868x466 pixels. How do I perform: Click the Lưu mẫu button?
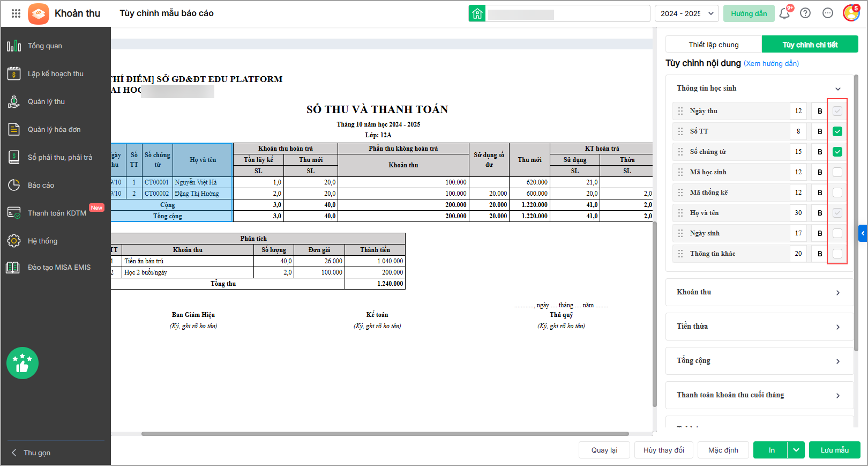835,450
